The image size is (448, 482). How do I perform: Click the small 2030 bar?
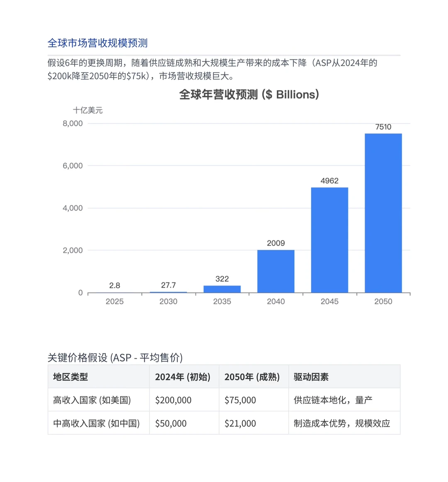coord(168,291)
